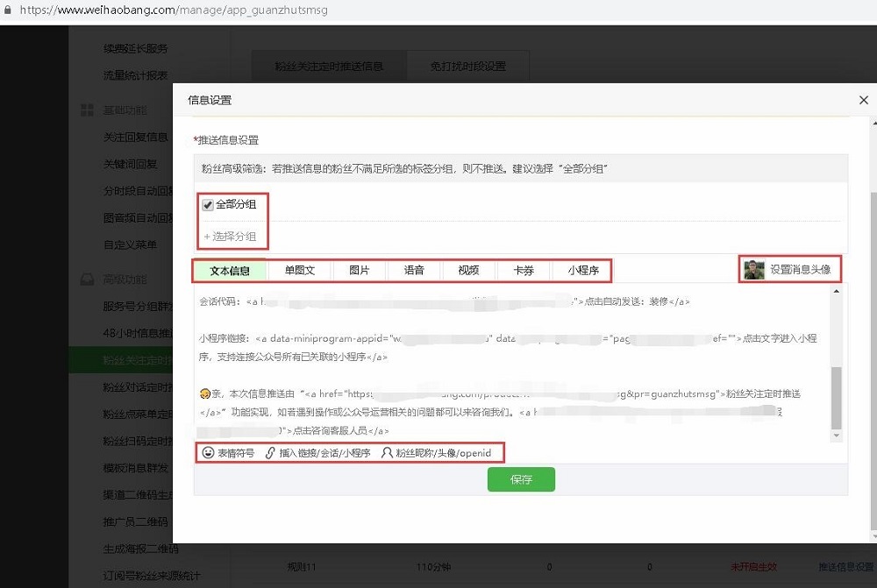
Task: Click 规则11 cell in background table
Action: click(x=302, y=567)
